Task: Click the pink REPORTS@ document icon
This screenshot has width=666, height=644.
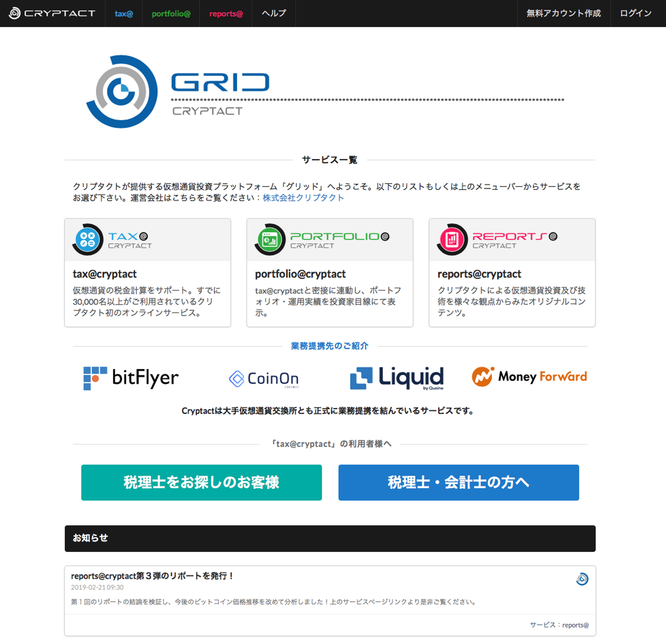Action: pyautogui.click(x=452, y=240)
